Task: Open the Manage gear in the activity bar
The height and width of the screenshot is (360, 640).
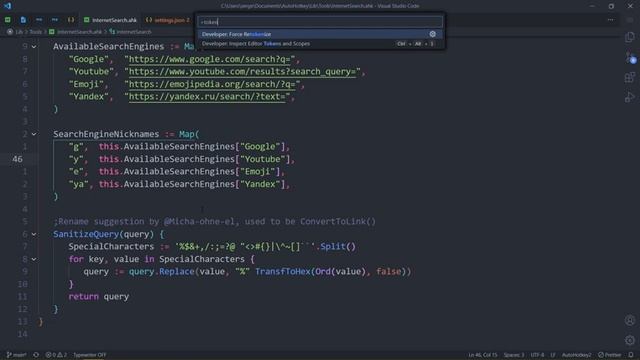Action: tap(630, 340)
